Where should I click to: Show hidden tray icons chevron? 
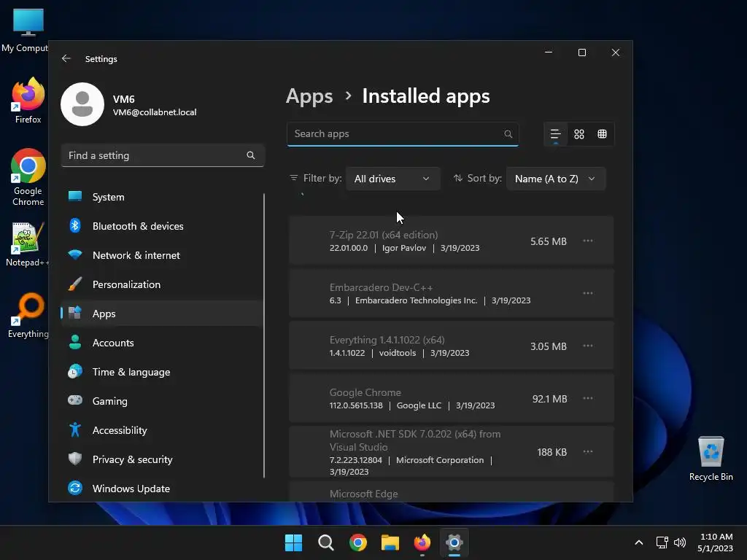pos(639,542)
